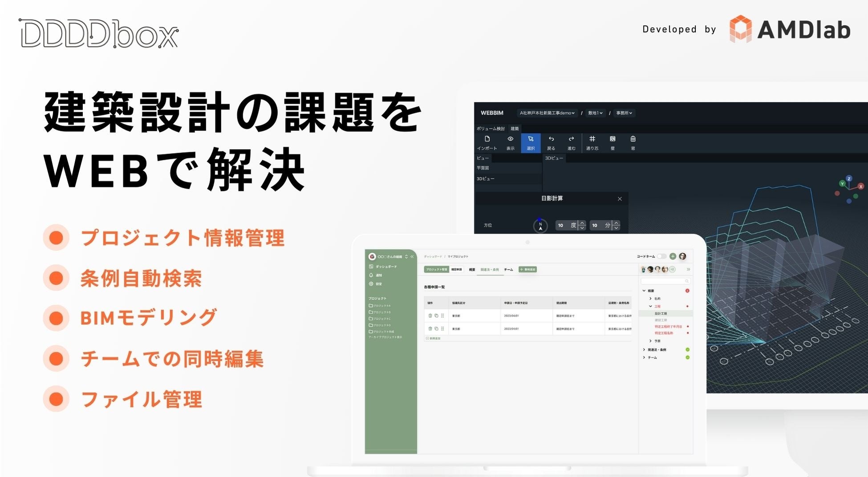Close the 日影計算 panel
This screenshot has height=477, width=868.
pyautogui.click(x=620, y=199)
